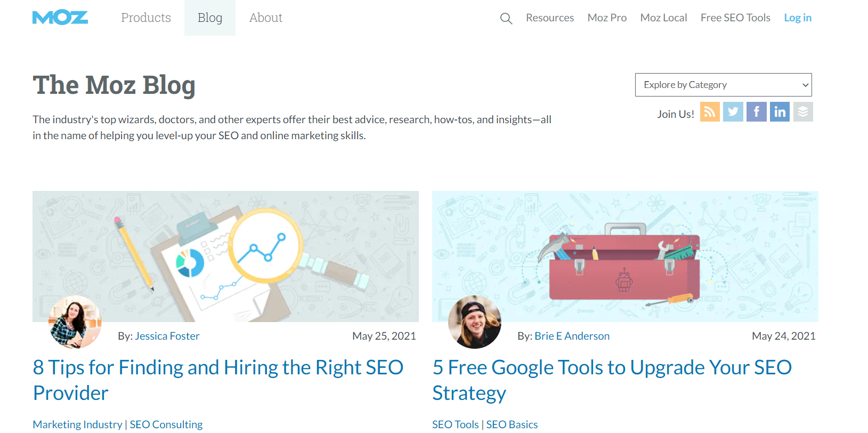This screenshot has height=433, width=868.
Task: Click Jessica Foster's avatar photo
Action: click(x=75, y=322)
